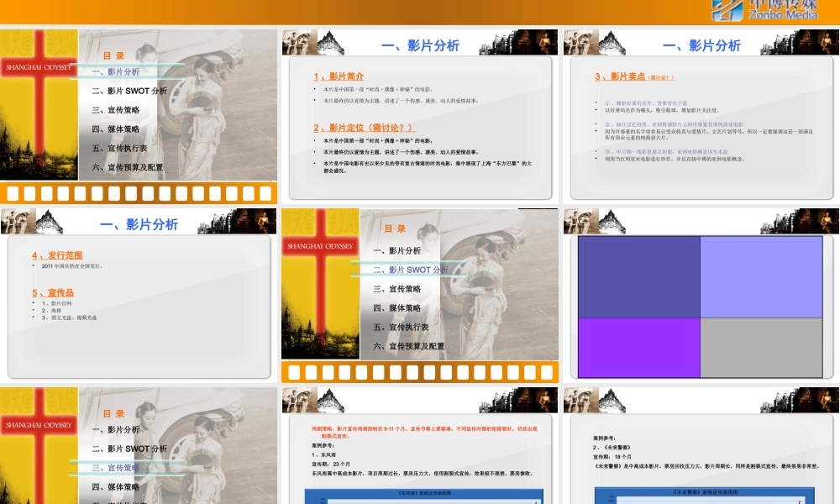Screen dimensions: 840x504
Task: Click the red 周期策略 paragraph
Action: tap(424, 433)
